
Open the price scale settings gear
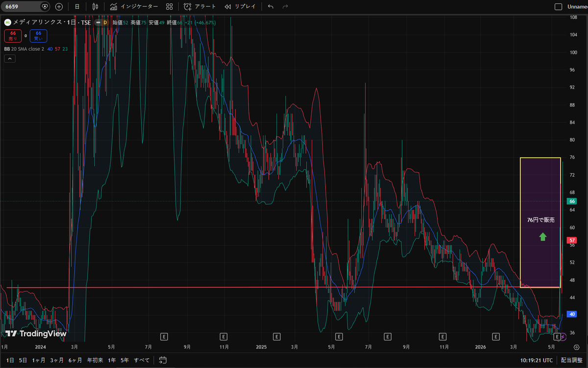(x=576, y=346)
